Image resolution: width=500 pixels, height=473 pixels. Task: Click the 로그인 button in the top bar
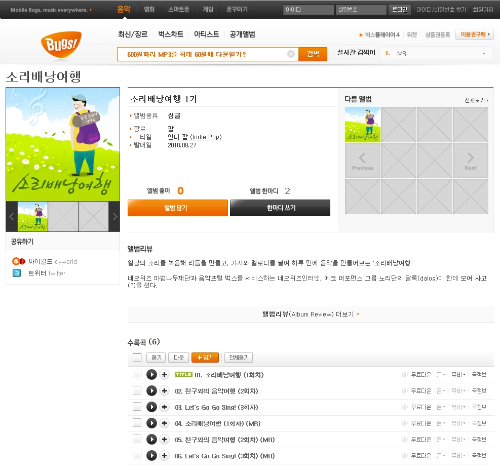[x=399, y=9]
